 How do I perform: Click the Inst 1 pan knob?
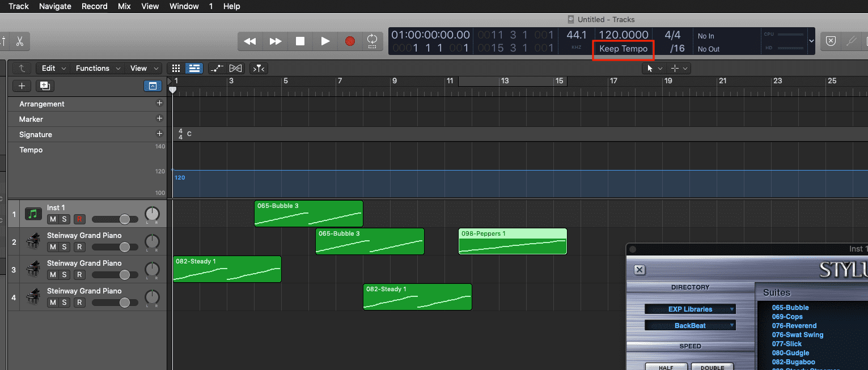[152, 214]
